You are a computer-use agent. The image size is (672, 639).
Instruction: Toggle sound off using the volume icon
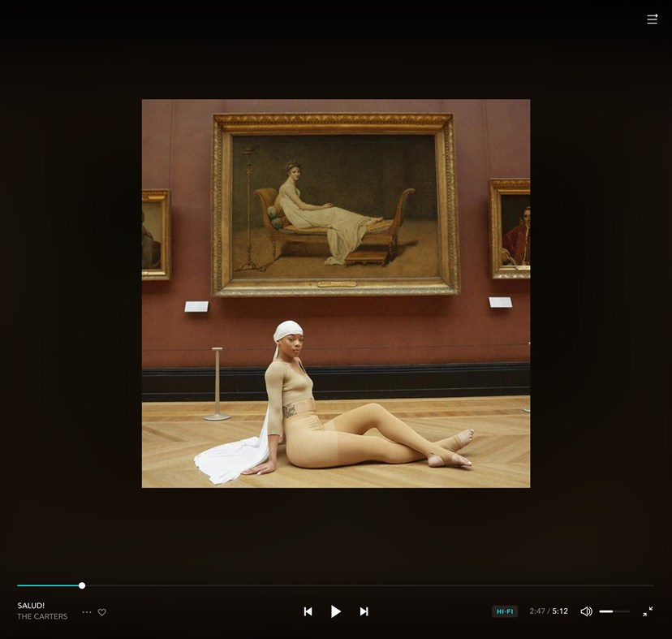586,611
